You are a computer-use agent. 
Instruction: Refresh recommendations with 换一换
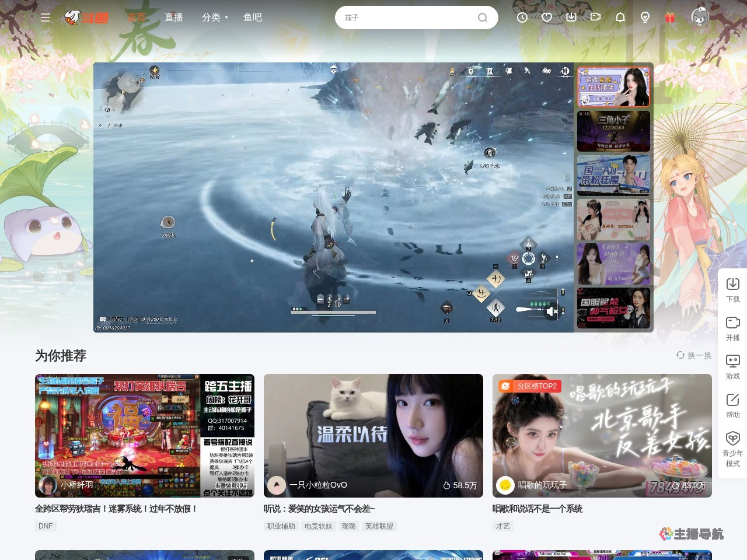point(694,355)
